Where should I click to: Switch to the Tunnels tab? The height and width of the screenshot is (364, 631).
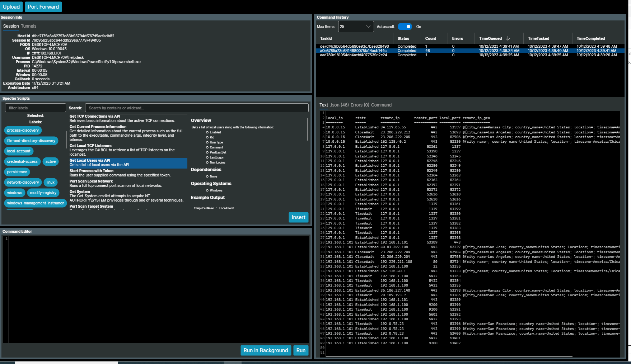29,26
